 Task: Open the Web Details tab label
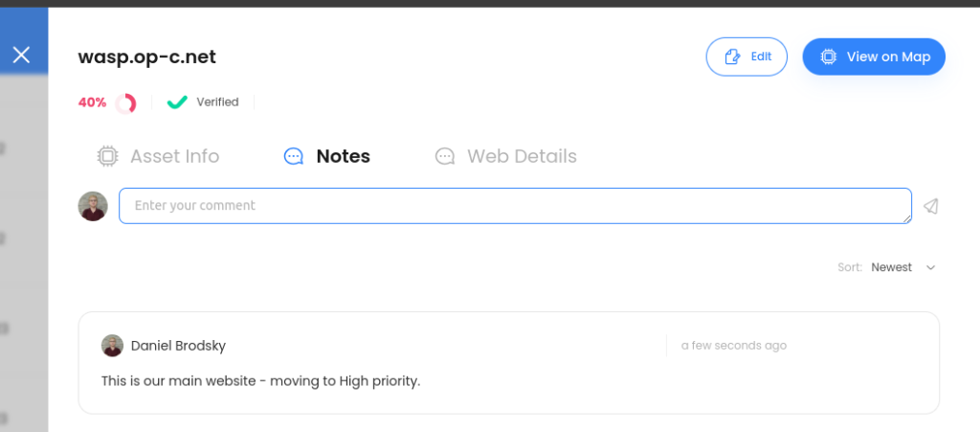tap(522, 156)
